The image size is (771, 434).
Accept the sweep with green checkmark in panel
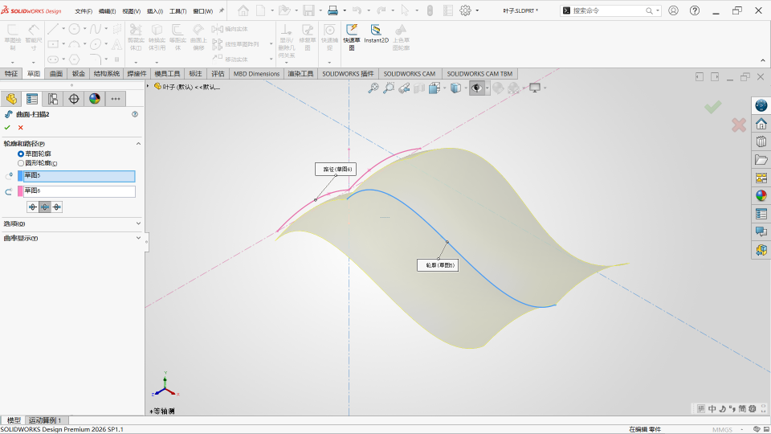(7, 127)
